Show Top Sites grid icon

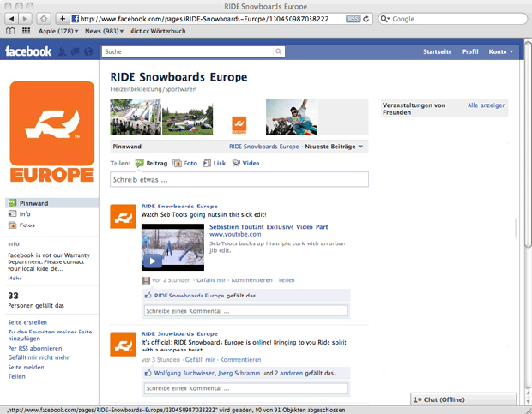(26, 31)
